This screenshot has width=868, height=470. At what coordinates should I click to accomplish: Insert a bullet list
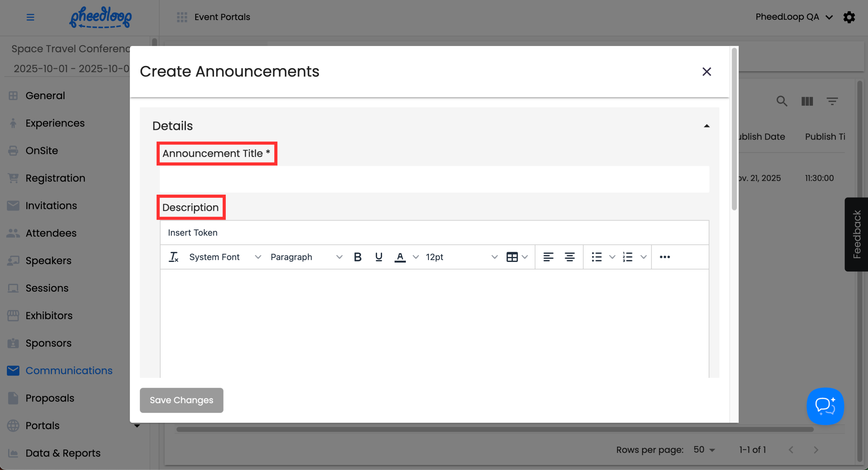point(597,257)
